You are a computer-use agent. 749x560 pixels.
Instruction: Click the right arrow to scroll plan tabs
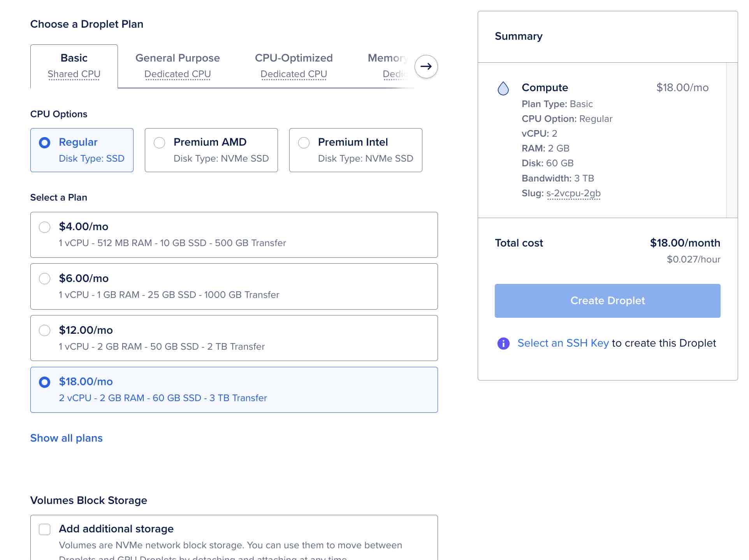(x=426, y=67)
